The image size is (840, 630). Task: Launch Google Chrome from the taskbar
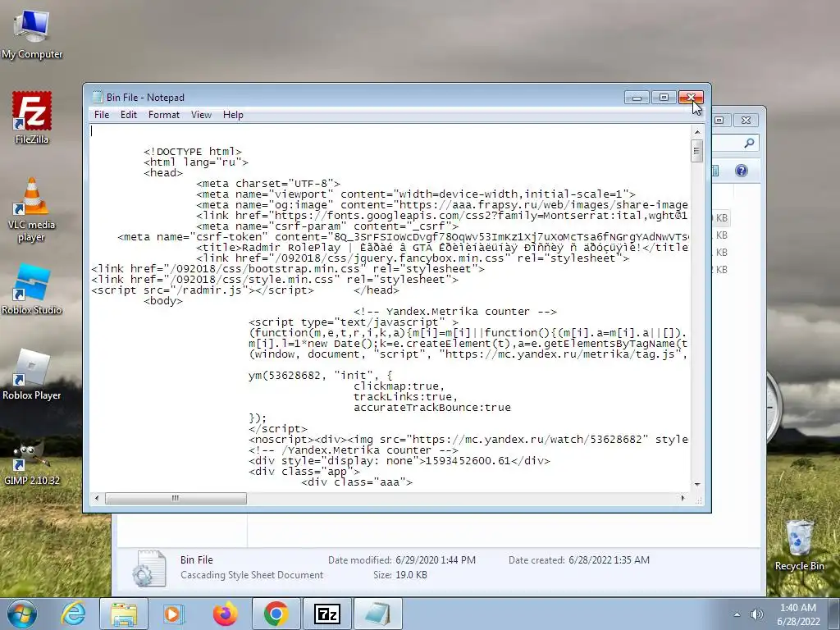[x=276, y=614]
